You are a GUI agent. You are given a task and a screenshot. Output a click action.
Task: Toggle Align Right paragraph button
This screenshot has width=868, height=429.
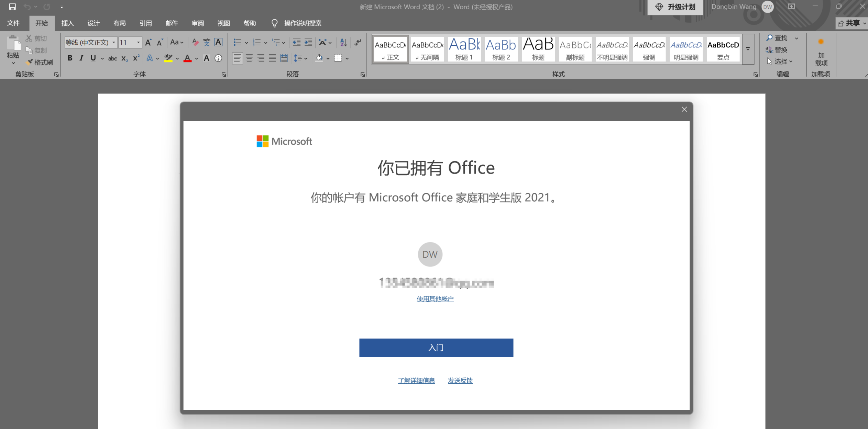coord(261,58)
